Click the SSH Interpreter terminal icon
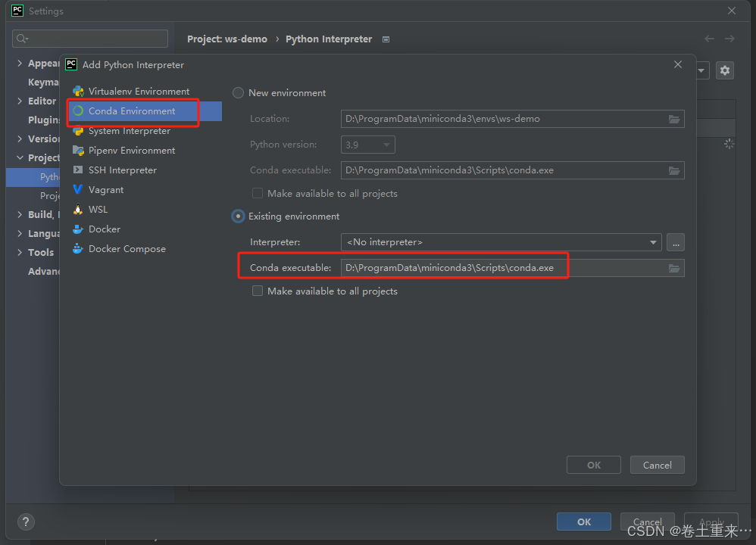756x545 pixels. (77, 170)
